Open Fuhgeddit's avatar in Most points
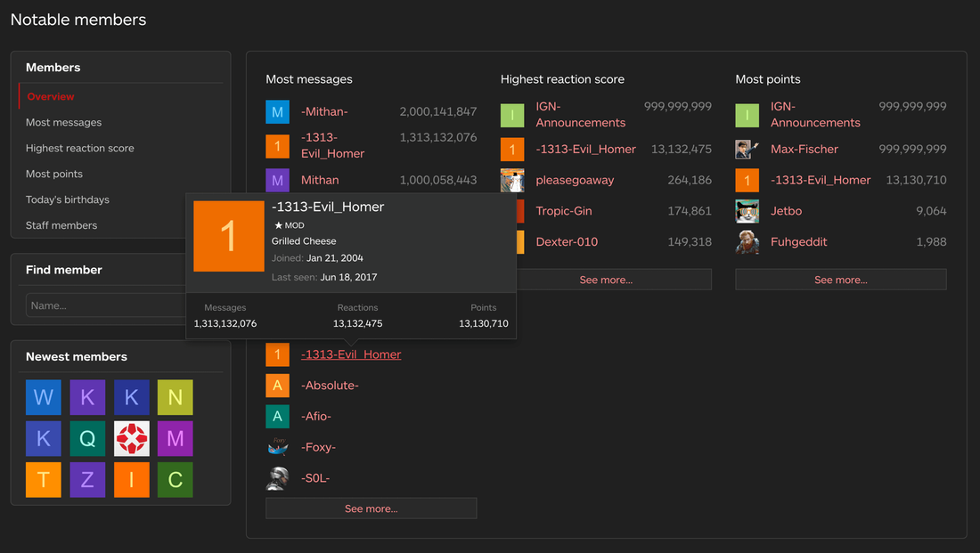 click(747, 242)
